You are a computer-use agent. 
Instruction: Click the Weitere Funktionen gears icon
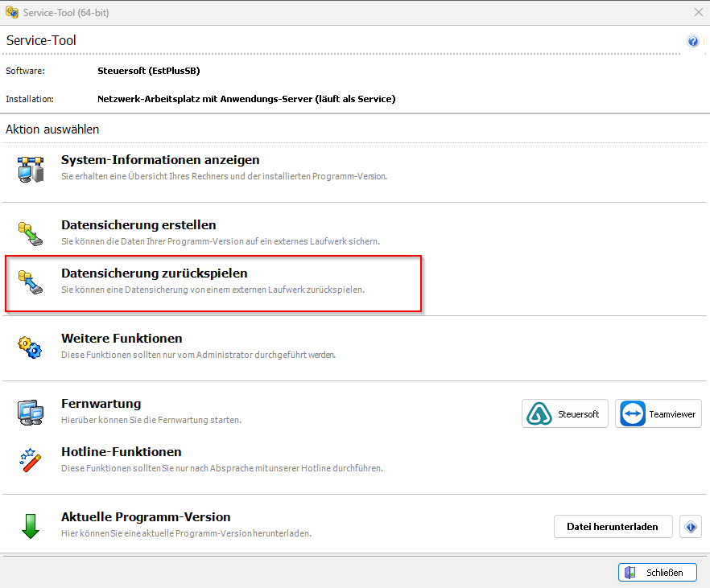tap(30, 347)
